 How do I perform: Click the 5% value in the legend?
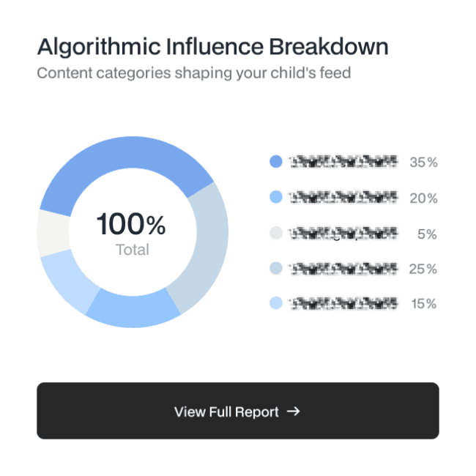[x=427, y=234]
